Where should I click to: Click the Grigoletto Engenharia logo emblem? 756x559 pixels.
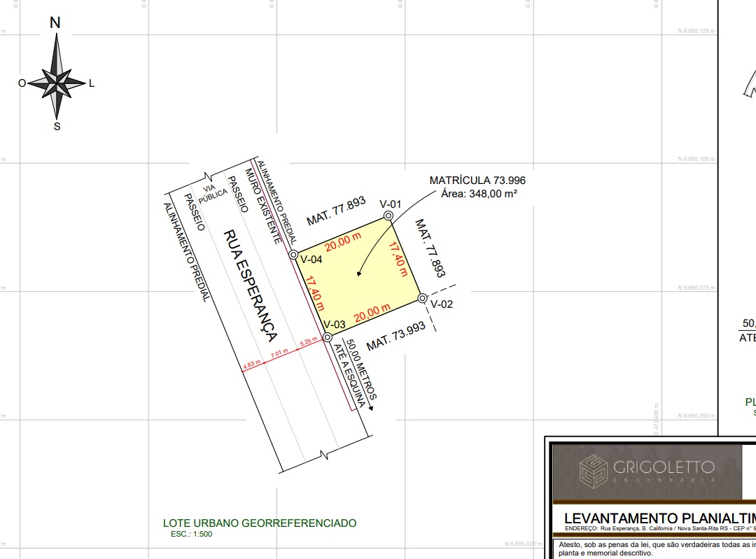point(593,471)
